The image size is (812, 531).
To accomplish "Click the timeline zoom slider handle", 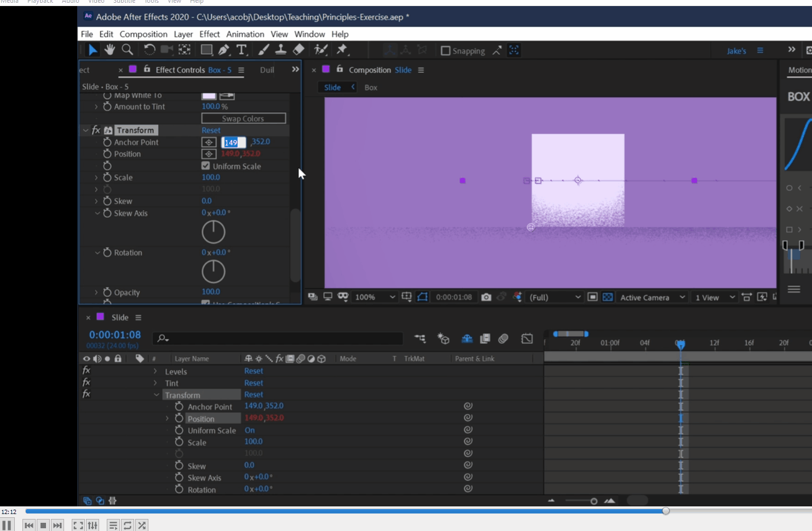I will pyautogui.click(x=594, y=501).
